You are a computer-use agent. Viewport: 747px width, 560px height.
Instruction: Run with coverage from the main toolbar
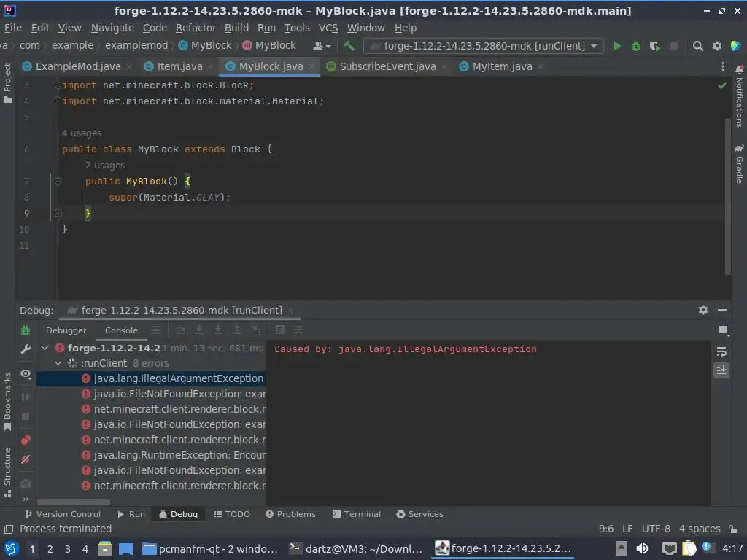[x=655, y=46]
